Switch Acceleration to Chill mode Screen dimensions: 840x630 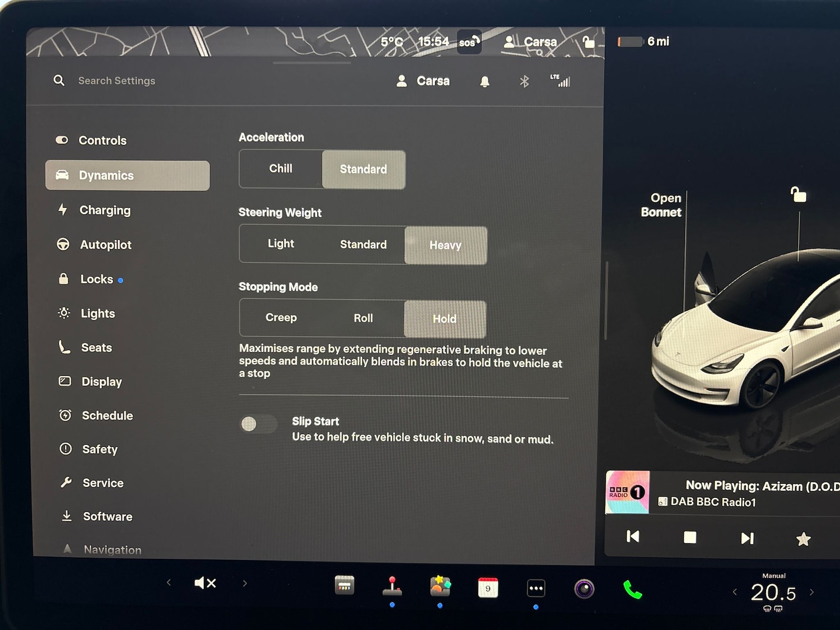281,169
